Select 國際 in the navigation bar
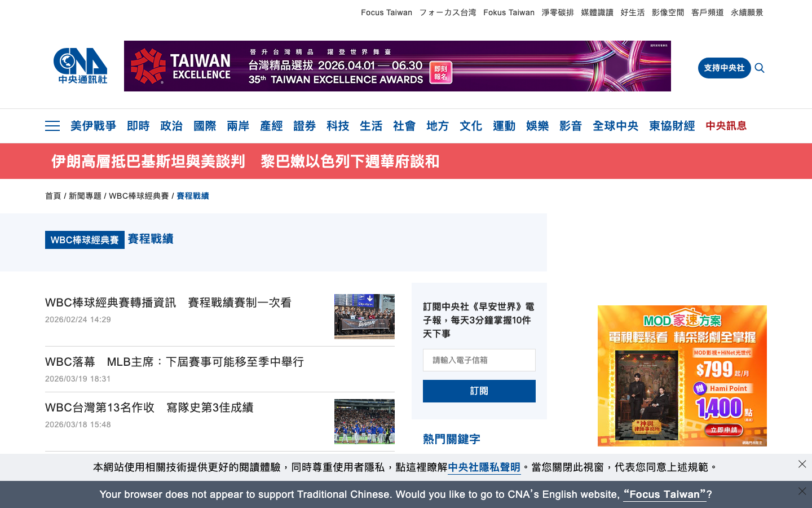This screenshot has height=508, width=812. (205, 126)
